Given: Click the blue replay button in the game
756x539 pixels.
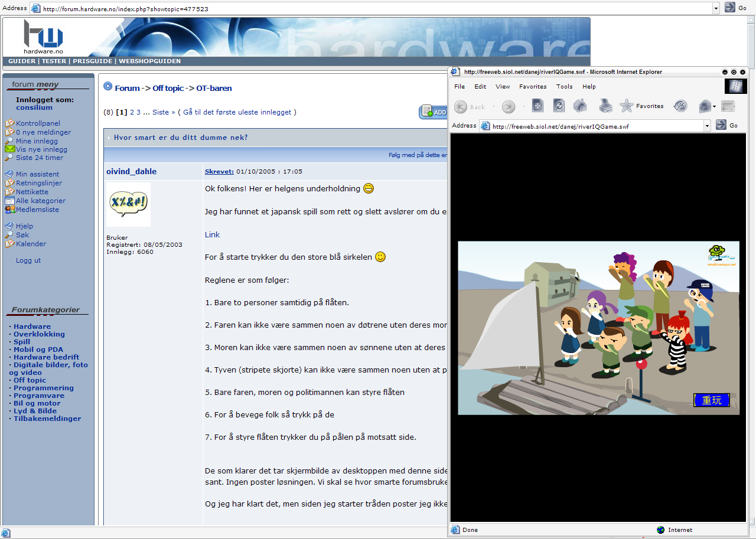Looking at the screenshot, I should 712,400.
